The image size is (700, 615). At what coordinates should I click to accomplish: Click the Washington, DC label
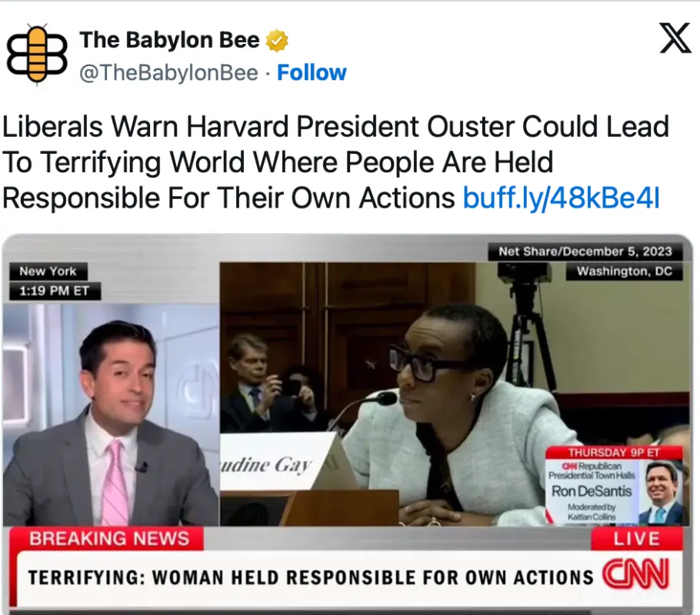[x=624, y=271]
